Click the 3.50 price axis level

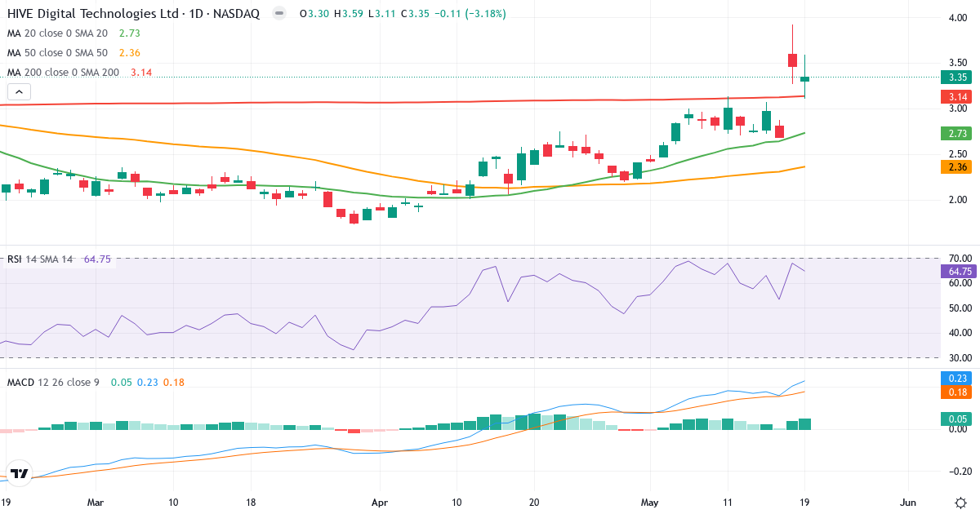click(x=958, y=63)
